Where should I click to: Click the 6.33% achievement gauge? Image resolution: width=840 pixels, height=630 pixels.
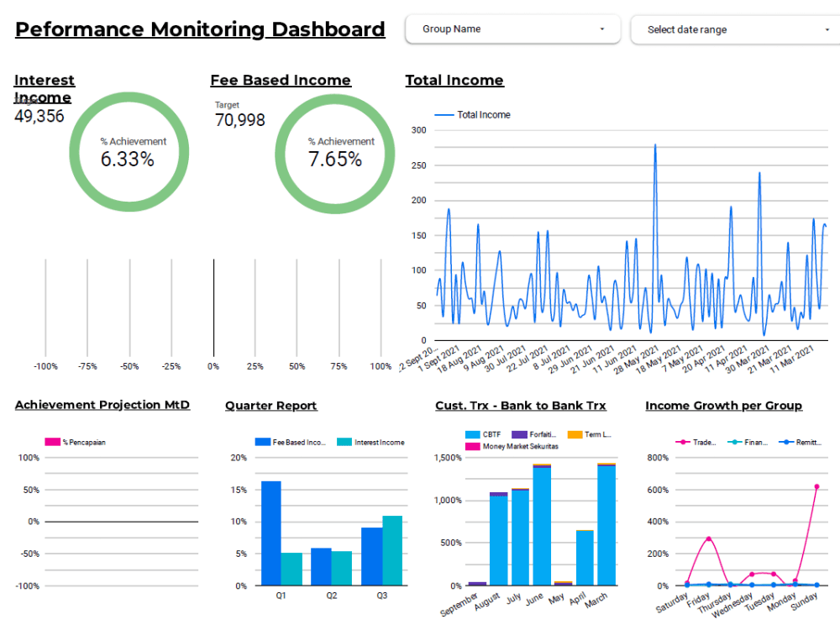coord(129,151)
